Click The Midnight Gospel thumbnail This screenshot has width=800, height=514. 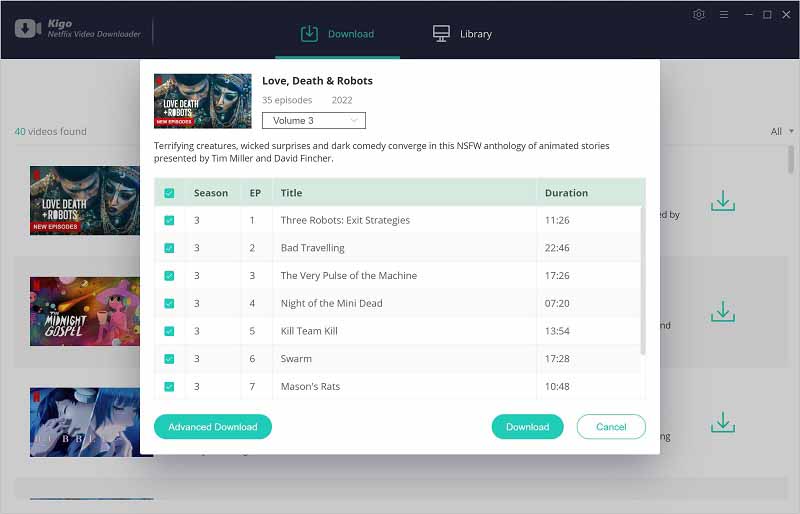click(85, 311)
